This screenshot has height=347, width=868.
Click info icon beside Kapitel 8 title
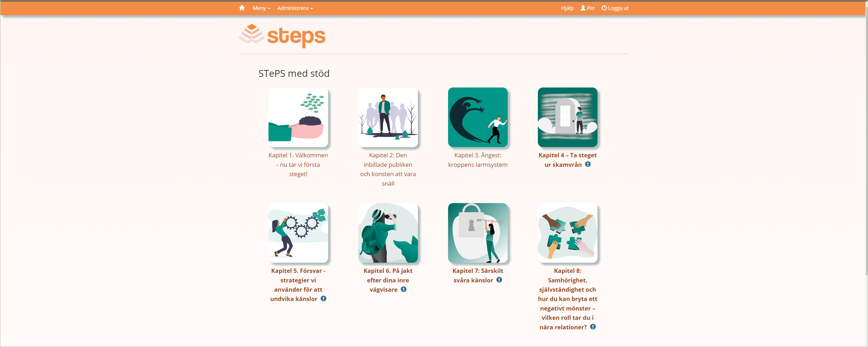(593, 327)
